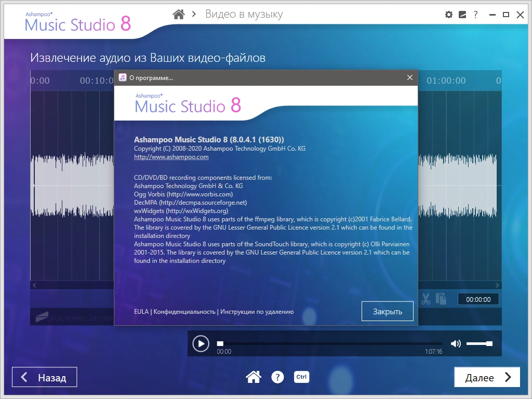The width and height of the screenshot is (532, 399).
Task: Click the "Ogg Vorbis (http://www.vorbis.com)" text
Action: (183, 194)
